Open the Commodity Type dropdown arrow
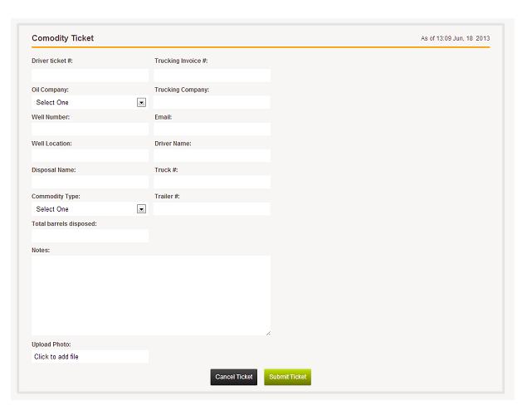Viewport: 532px width, 415px height. click(141, 209)
